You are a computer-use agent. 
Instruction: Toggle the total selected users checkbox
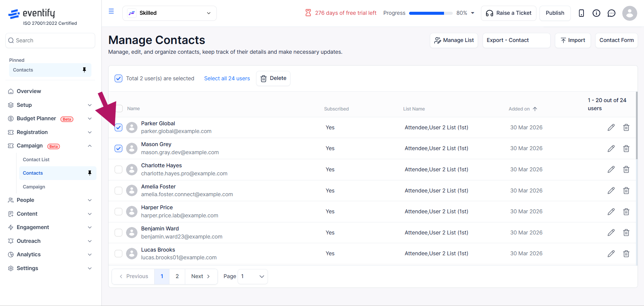(x=118, y=78)
